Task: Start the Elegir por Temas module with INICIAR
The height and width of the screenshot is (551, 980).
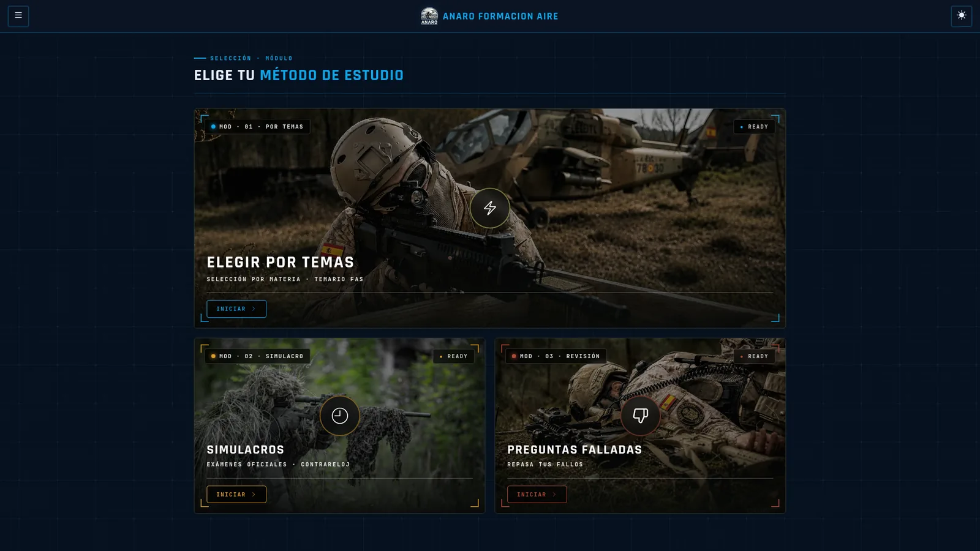Action: point(236,309)
